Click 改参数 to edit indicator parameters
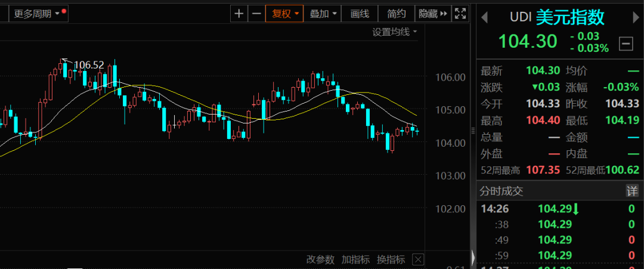The width and height of the screenshot is (644, 269). [x=321, y=259]
